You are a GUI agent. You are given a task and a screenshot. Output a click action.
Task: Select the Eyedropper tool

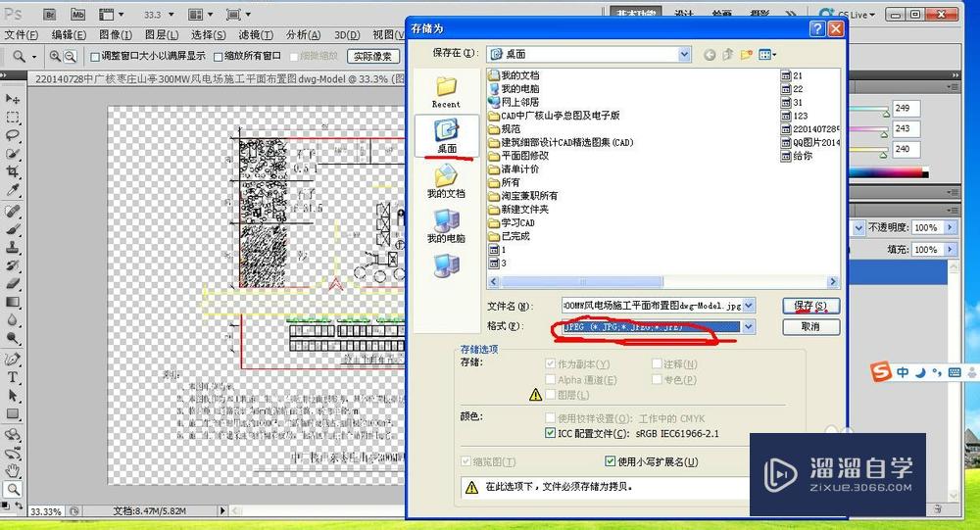(x=13, y=189)
